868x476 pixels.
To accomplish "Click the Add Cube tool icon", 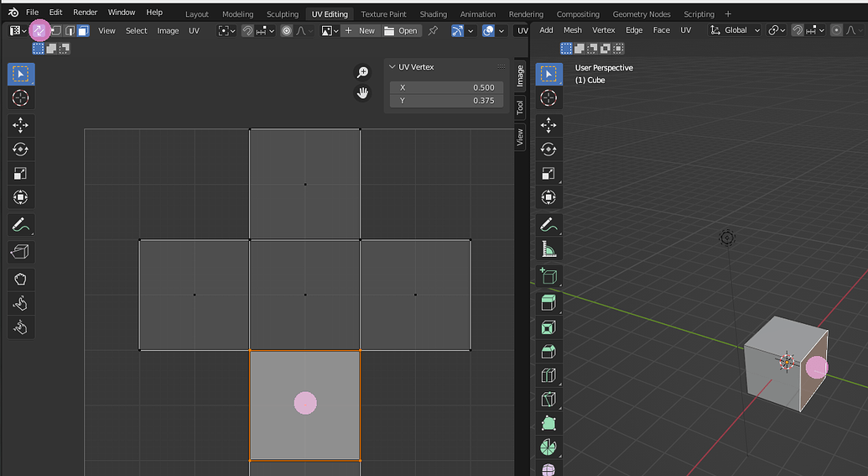I will coord(548,275).
